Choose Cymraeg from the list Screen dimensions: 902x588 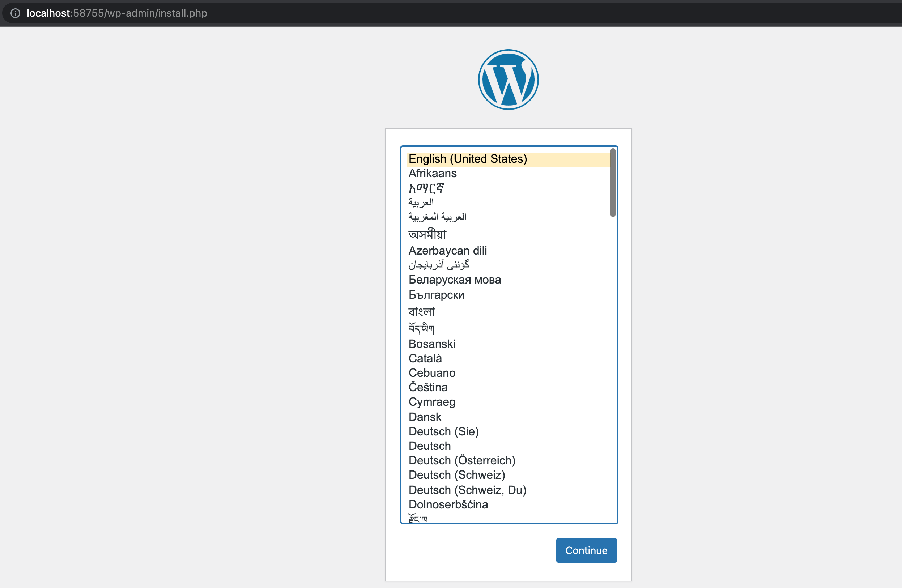[432, 402]
